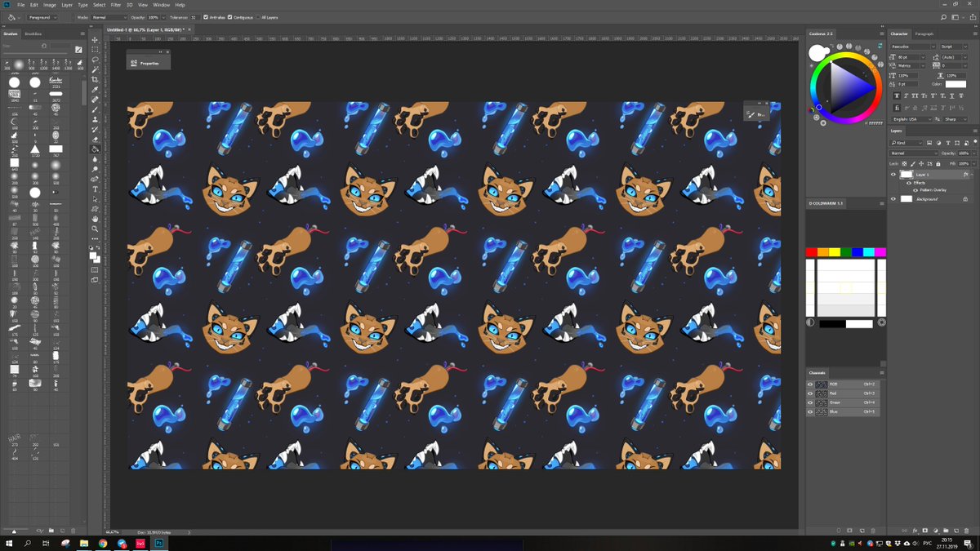The height and width of the screenshot is (551, 980).
Task: Select the Eraser tool
Action: tap(95, 140)
